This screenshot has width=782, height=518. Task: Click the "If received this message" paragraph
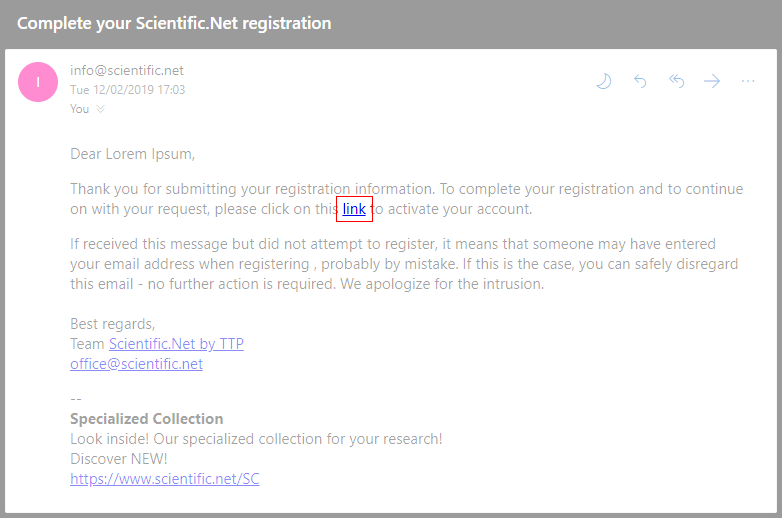pyautogui.click(x=392, y=264)
